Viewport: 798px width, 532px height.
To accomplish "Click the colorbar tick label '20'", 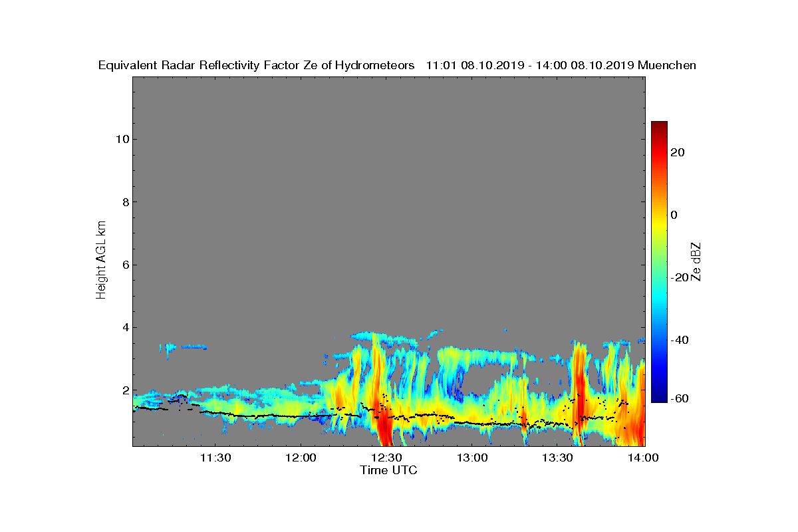I will 679,152.
